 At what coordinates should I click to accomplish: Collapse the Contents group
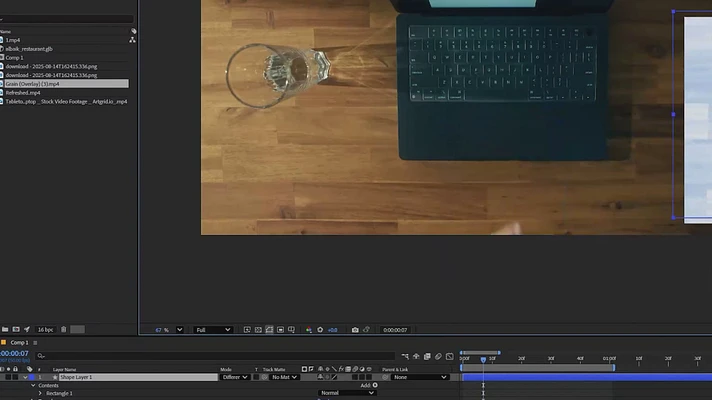(33, 385)
